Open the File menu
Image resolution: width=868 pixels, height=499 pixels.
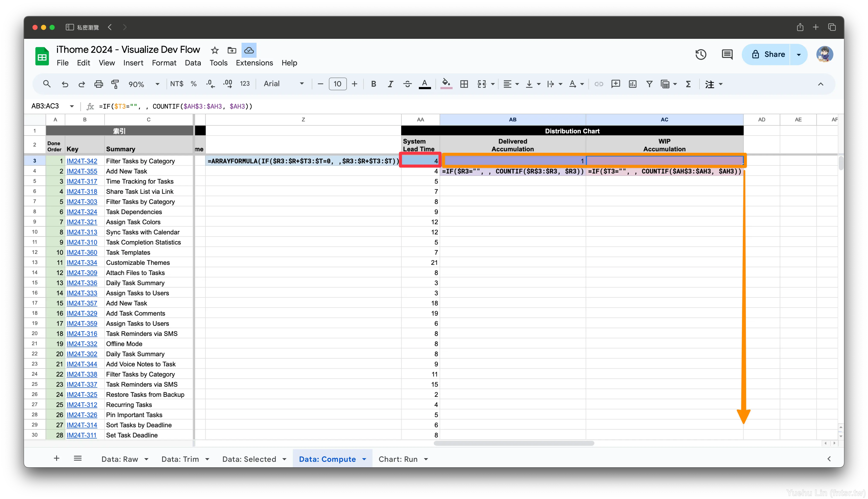click(62, 63)
